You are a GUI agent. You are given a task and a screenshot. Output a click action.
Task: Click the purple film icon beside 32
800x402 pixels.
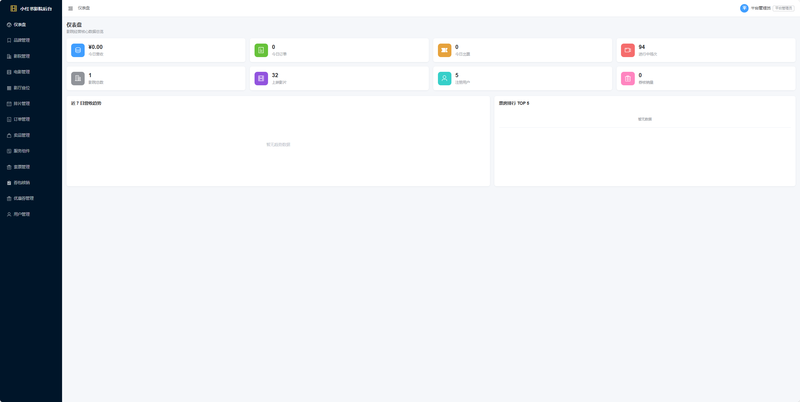point(261,78)
